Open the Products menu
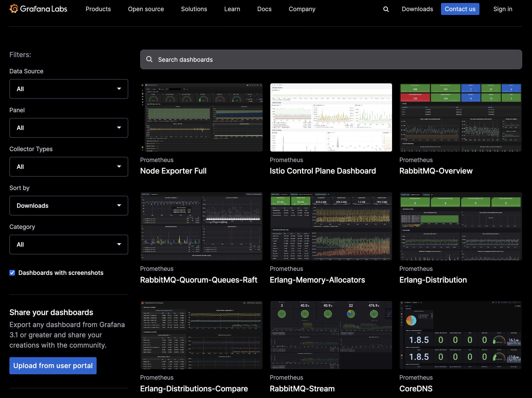The height and width of the screenshot is (398, 532). point(98,9)
